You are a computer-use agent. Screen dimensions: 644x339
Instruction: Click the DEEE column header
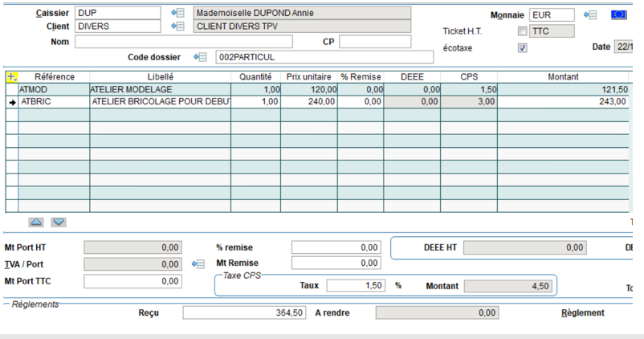point(412,77)
